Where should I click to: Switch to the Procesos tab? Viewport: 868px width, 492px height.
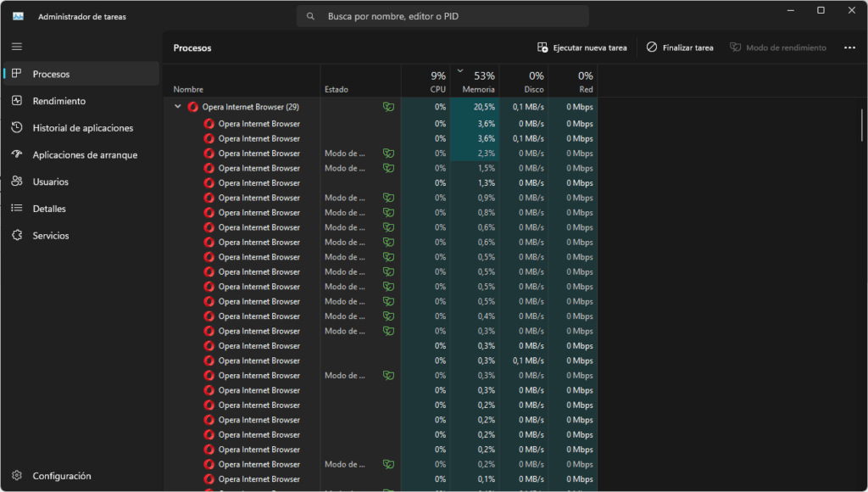pos(51,74)
